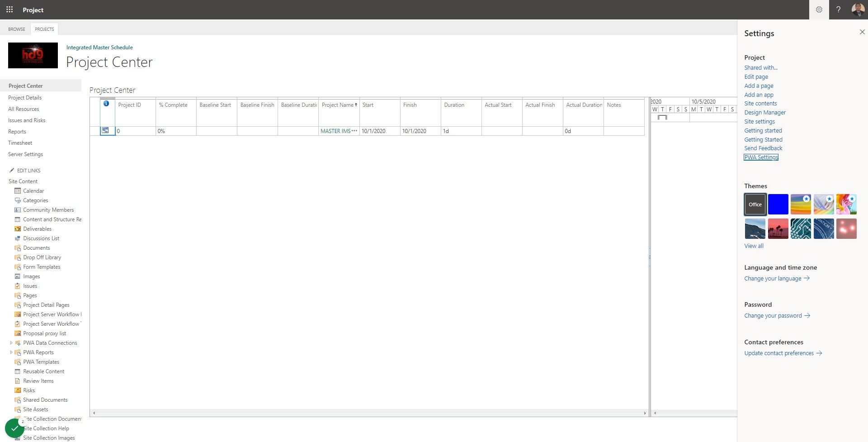Select the palm trees sunset theme
The image size is (868, 442).
click(778, 229)
